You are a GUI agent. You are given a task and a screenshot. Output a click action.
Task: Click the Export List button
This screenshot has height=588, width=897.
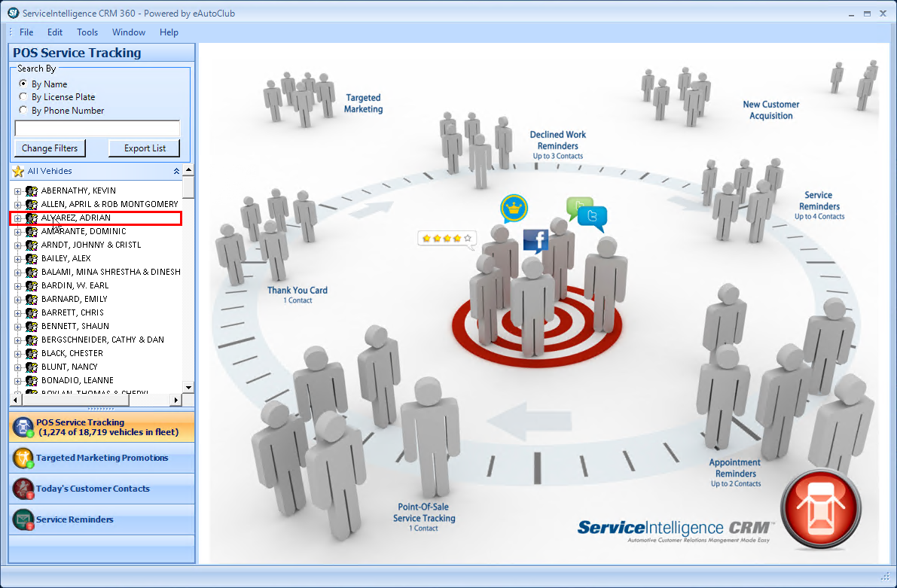[144, 148]
